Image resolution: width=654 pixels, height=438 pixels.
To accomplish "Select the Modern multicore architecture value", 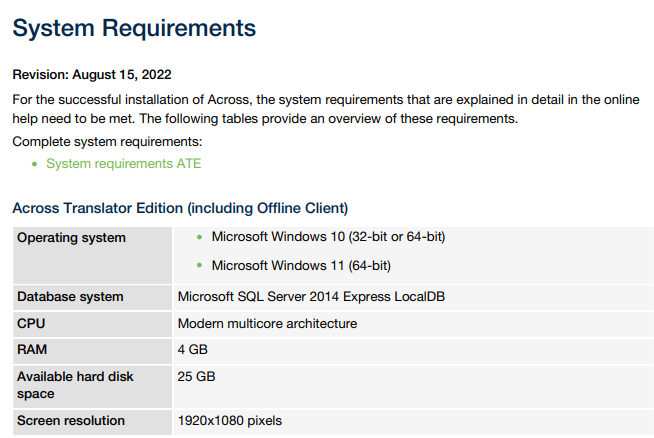I will click(267, 324).
